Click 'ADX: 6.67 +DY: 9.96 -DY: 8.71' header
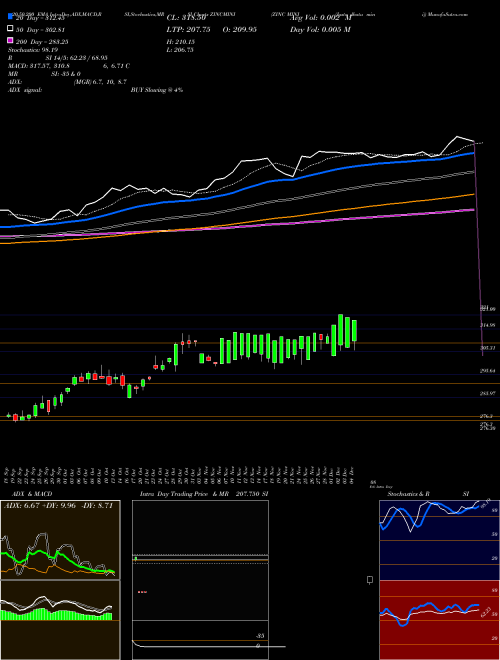500x660 pixels. tap(59, 505)
